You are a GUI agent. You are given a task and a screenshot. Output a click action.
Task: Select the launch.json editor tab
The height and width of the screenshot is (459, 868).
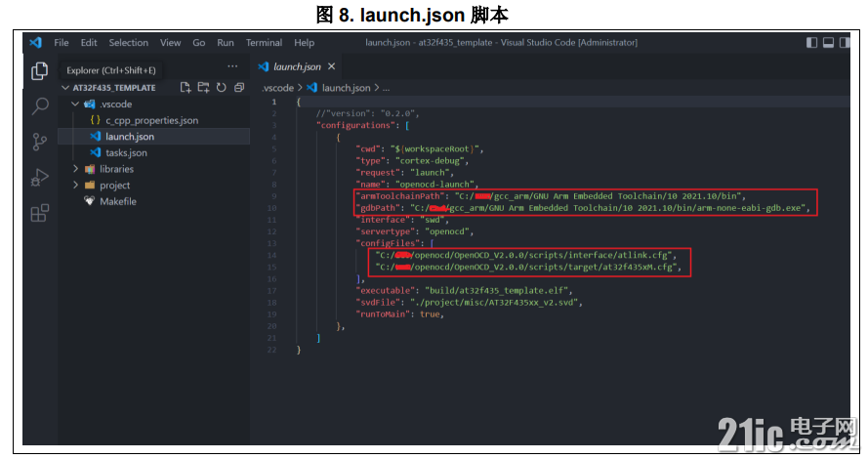pos(297,66)
